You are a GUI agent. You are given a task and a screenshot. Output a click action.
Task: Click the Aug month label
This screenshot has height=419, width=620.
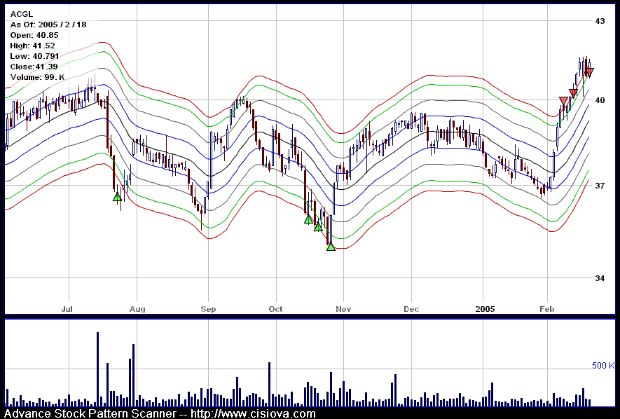pos(137,309)
